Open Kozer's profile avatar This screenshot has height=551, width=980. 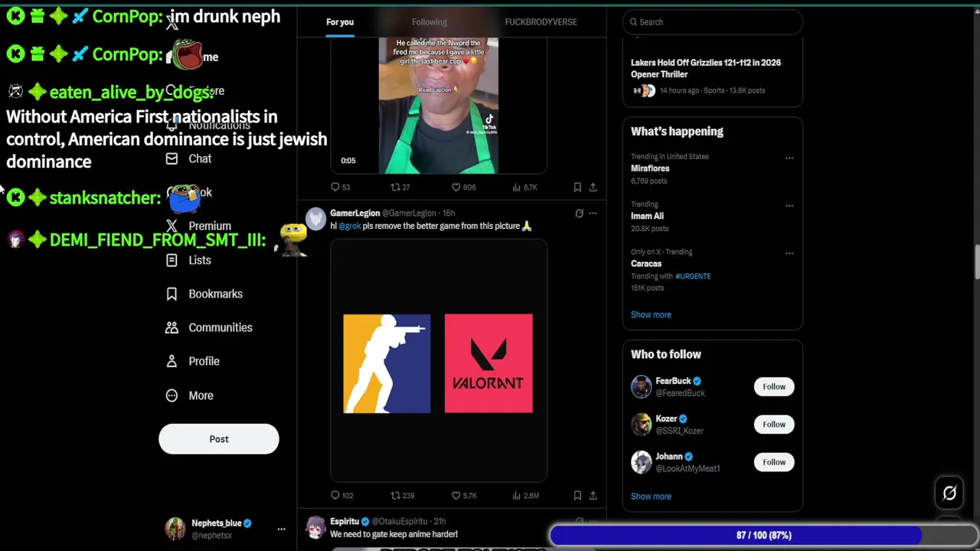click(642, 424)
